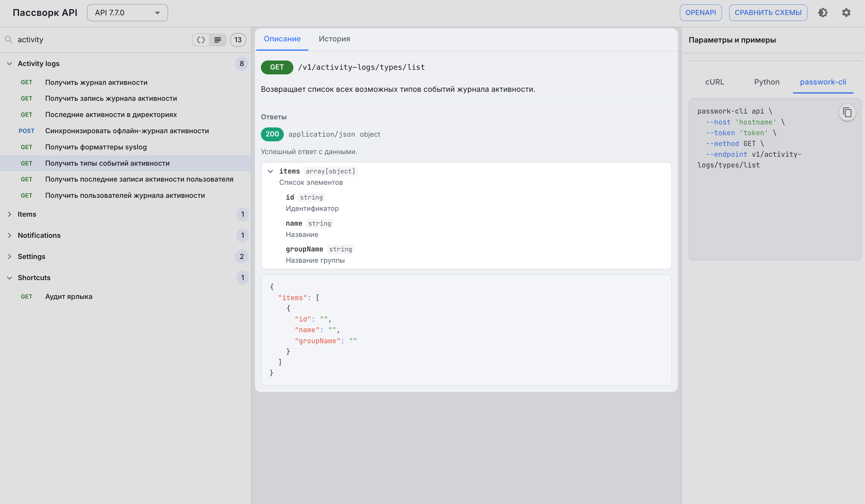Select the Python example tab
Image resolution: width=865 pixels, height=504 pixels.
(x=767, y=82)
